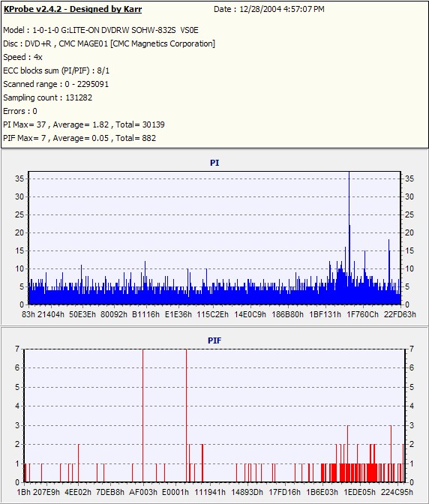The image size is (429, 504).
Task: Click the tallest PI spike peak near 35
Action: click(x=349, y=175)
